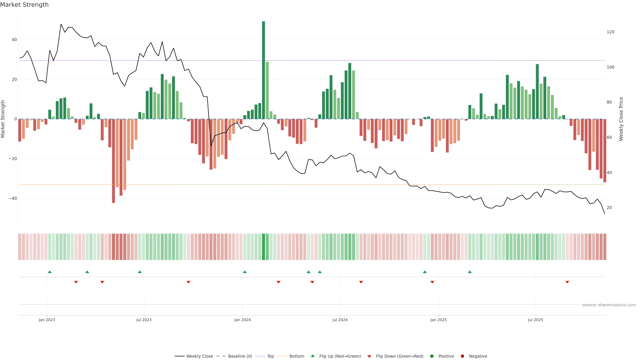Click the Positive green dot legend icon

pyautogui.click(x=432, y=356)
